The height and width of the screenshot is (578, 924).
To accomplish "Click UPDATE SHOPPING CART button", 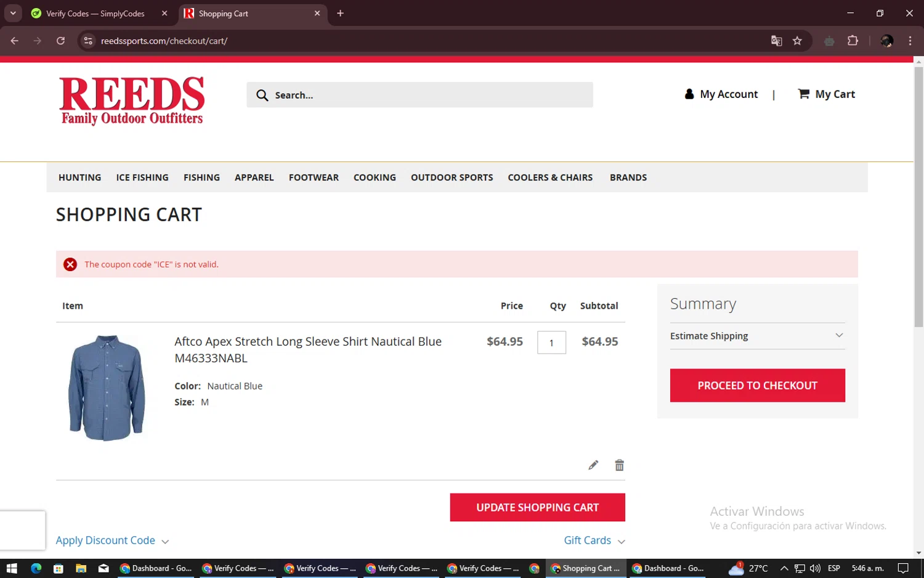I will point(537,507).
